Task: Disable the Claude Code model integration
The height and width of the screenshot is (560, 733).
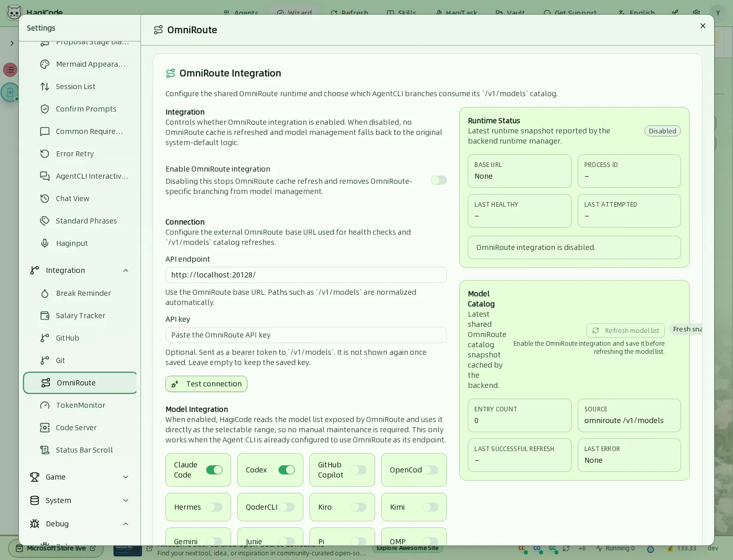Action: [214, 470]
